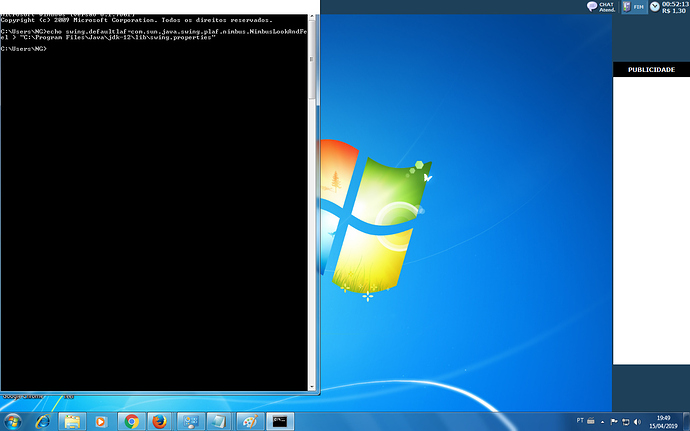The width and height of the screenshot is (690, 431).
Task: Open the CHAT Atend. button
Action: (601, 7)
